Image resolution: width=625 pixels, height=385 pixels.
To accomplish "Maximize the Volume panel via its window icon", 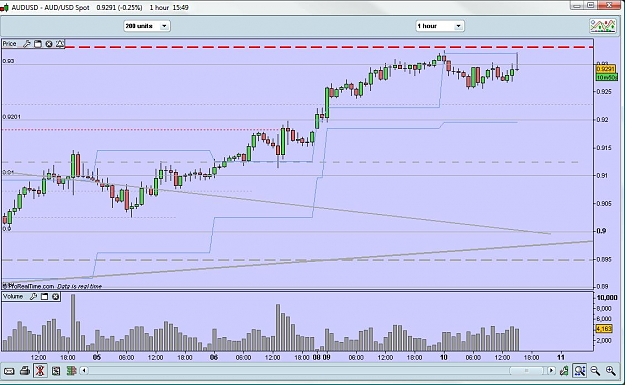I will click(x=45, y=297).
